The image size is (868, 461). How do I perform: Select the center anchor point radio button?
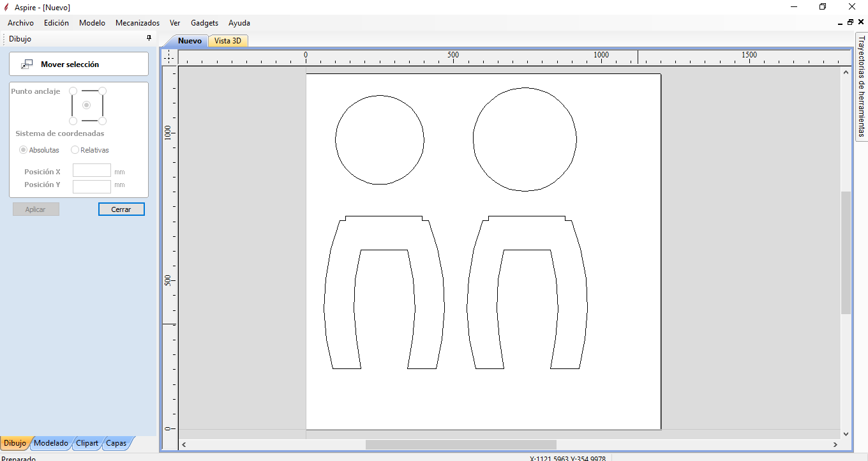click(87, 105)
